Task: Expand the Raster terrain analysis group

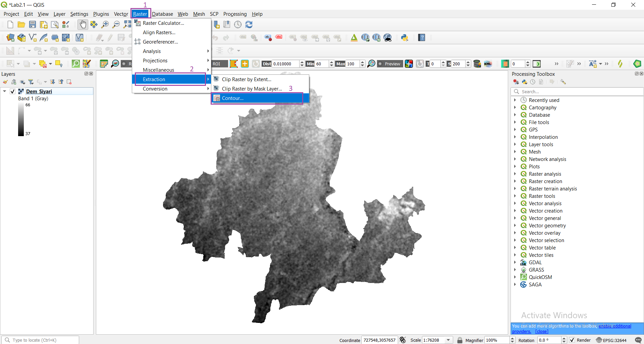Action: click(x=516, y=188)
